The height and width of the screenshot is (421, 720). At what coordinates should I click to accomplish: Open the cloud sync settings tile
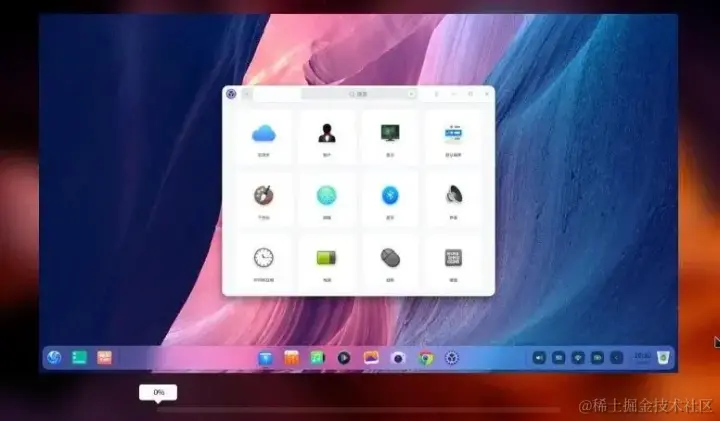pos(264,137)
